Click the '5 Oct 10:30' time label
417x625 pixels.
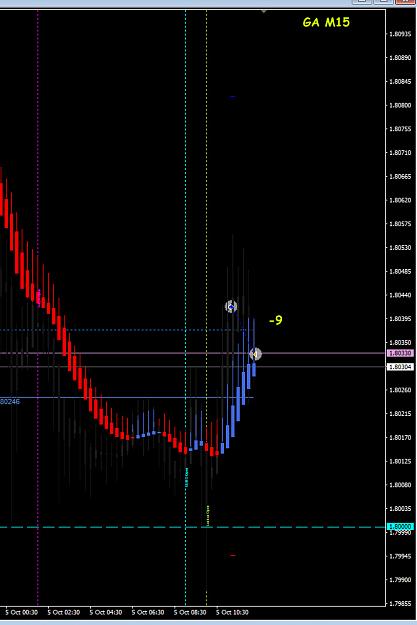point(232,612)
